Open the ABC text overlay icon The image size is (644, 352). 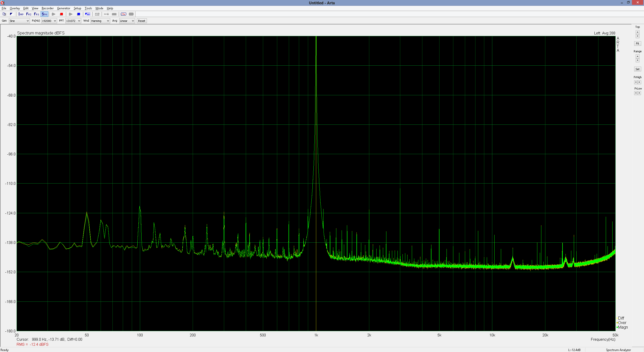tap(88, 14)
